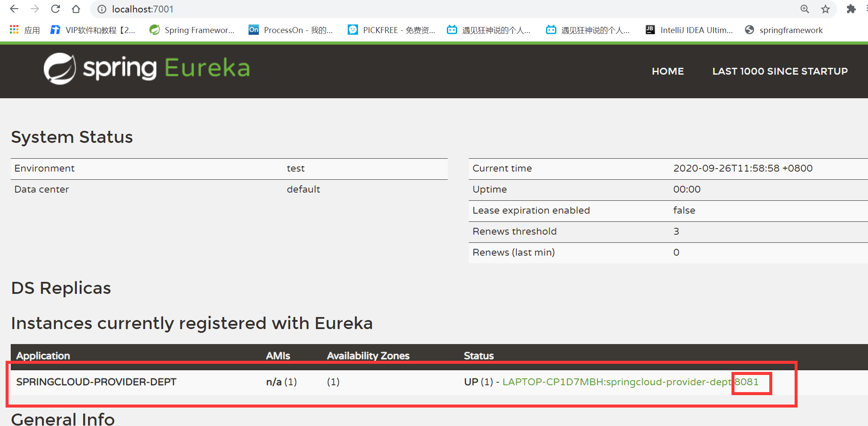Open the zoom magnifier in address bar
The width and height of the screenshot is (868, 426).
804,9
